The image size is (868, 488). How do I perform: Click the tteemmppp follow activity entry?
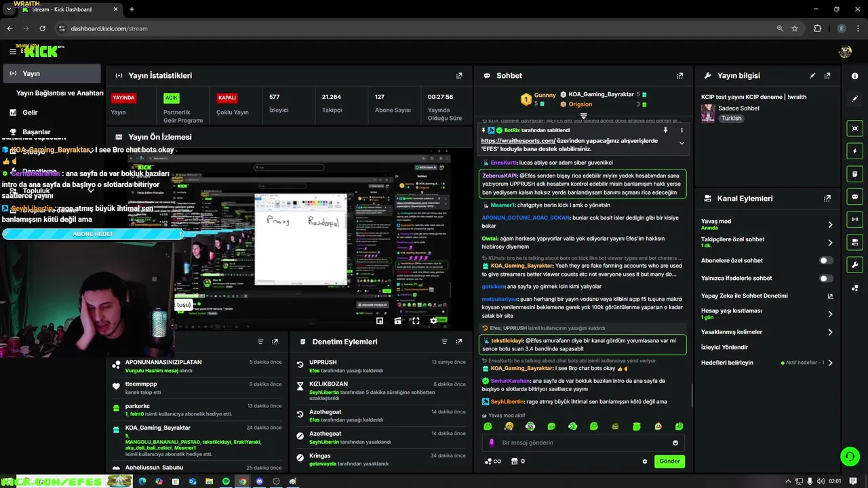coord(197,388)
